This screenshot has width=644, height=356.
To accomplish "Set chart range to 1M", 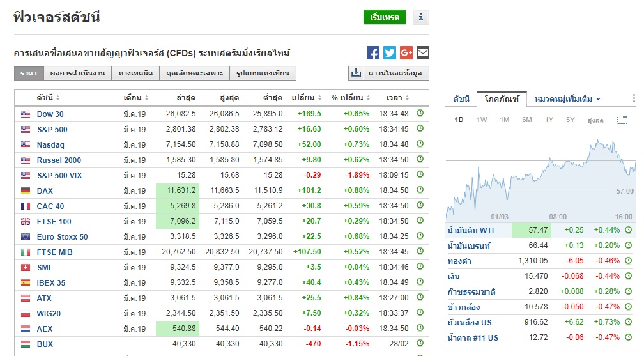I will (x=504, y=120).
